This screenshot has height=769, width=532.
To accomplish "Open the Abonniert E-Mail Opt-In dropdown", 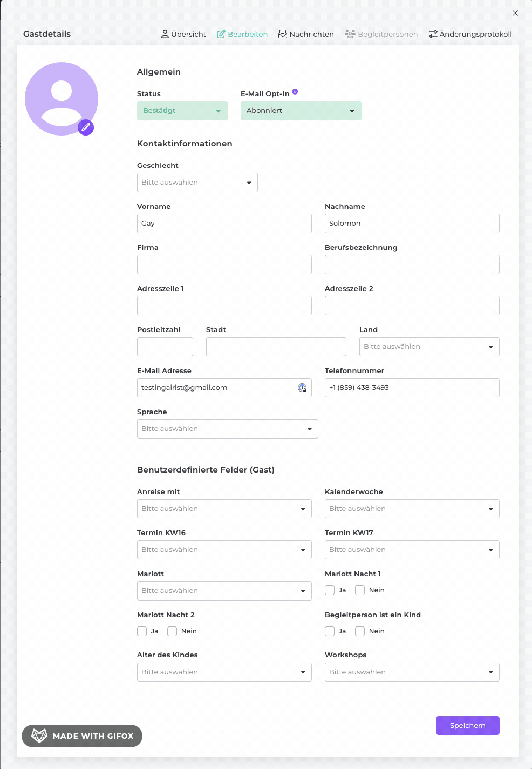I will (301, 111).
